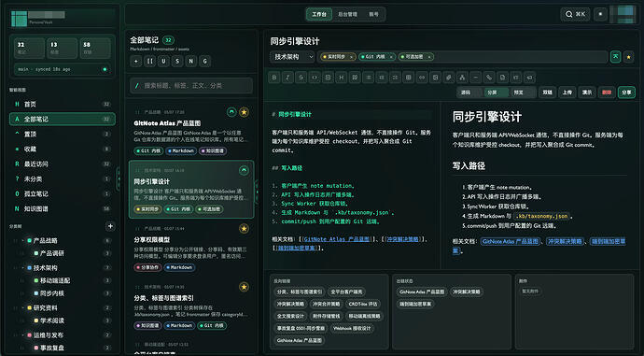
Task: Collapse the 技术架构 category in sidebar tree
Action: click(x=23, y=267)
